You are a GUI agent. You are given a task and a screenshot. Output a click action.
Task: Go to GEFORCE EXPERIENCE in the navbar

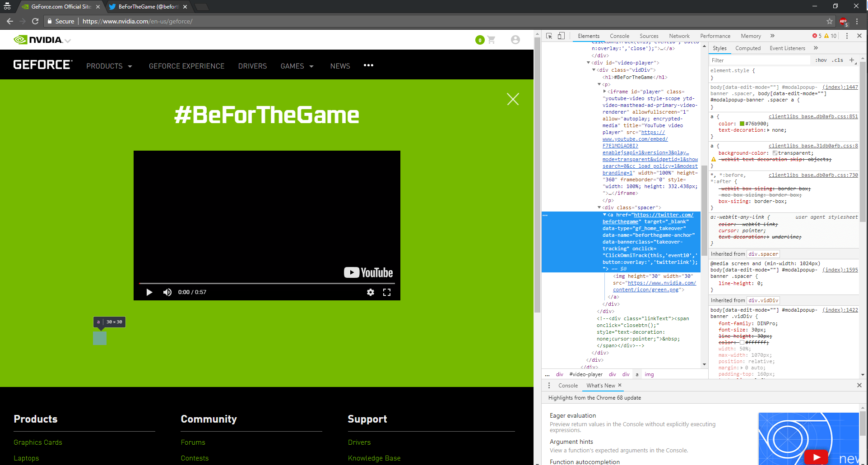tap(186, 66)
